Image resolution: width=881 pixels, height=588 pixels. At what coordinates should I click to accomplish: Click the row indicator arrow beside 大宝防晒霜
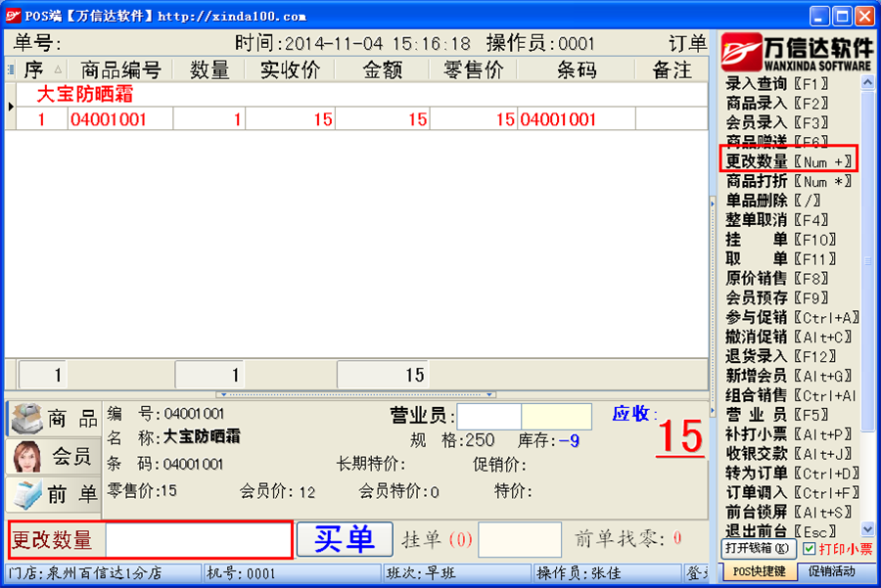(x=11, y=106)
